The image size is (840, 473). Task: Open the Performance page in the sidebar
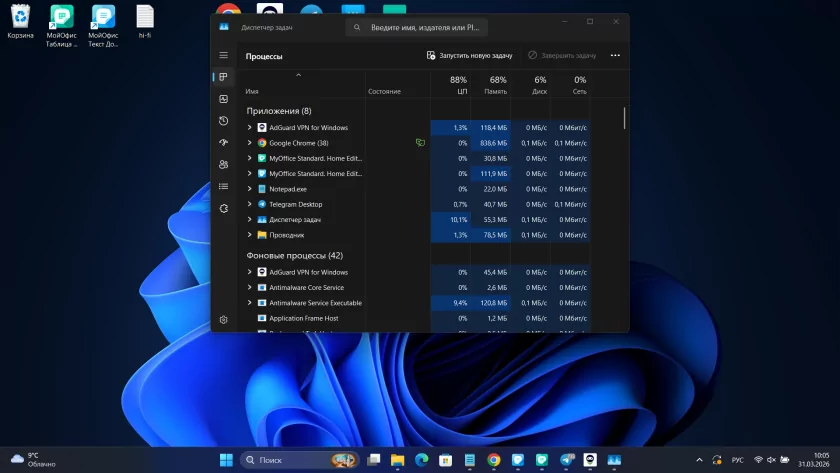223,99
